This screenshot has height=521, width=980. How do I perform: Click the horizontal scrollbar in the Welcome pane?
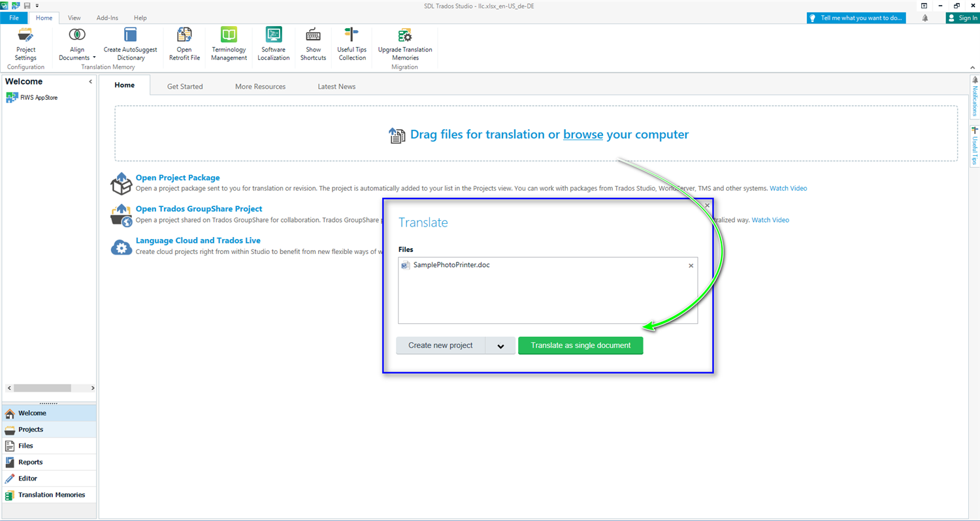42,388
